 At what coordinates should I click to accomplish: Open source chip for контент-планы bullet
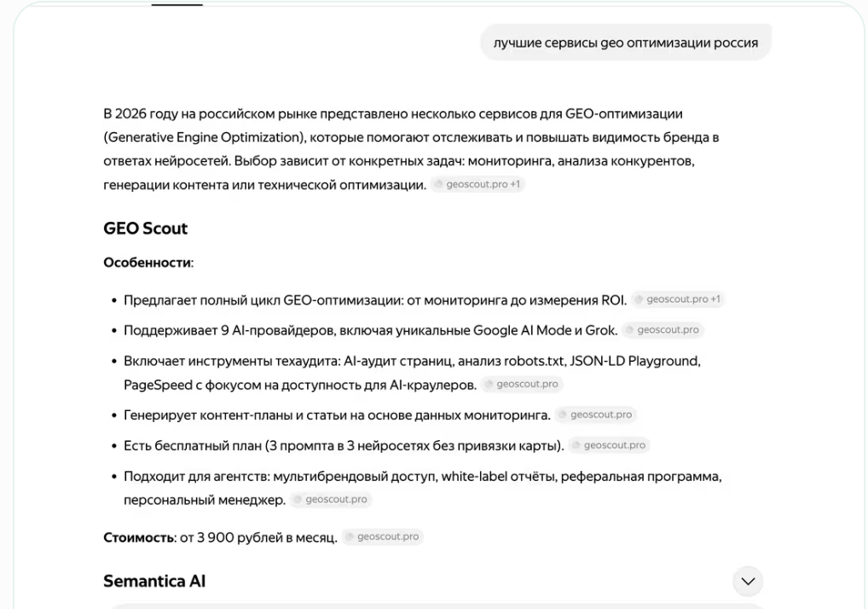(x=596, y=415)
